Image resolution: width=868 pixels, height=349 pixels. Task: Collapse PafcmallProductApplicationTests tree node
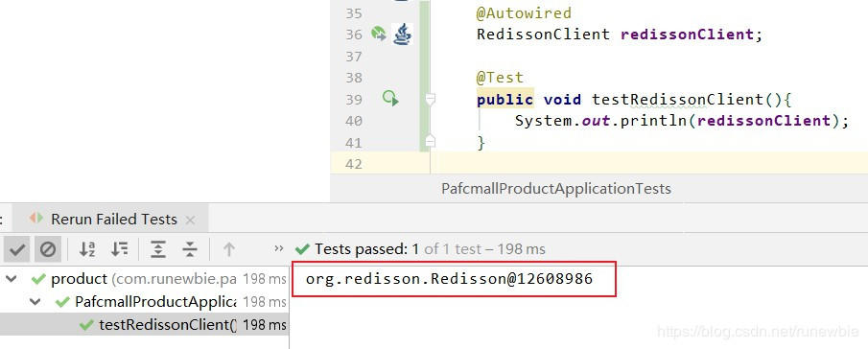[35, 302]
